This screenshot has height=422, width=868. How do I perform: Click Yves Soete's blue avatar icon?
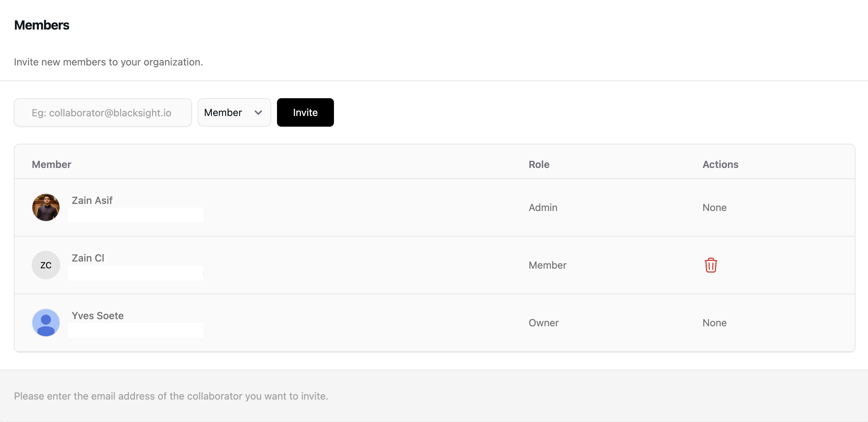click(46, 323)
